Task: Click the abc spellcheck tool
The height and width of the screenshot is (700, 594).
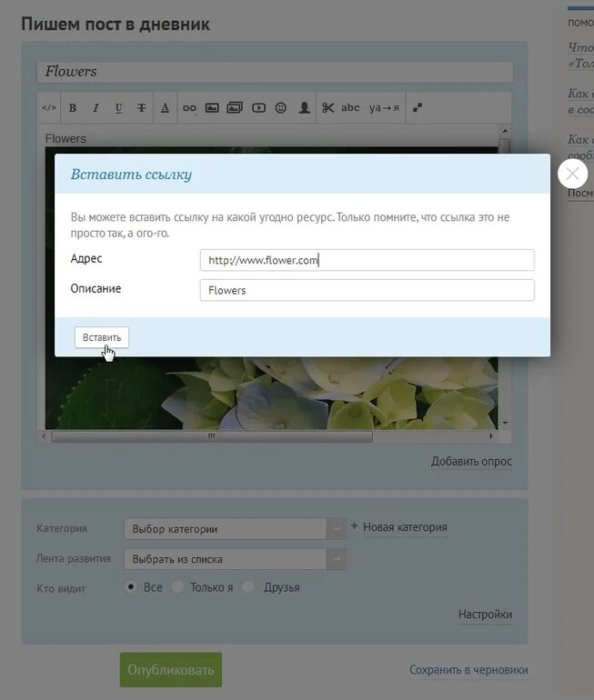Action: (350, 107)
